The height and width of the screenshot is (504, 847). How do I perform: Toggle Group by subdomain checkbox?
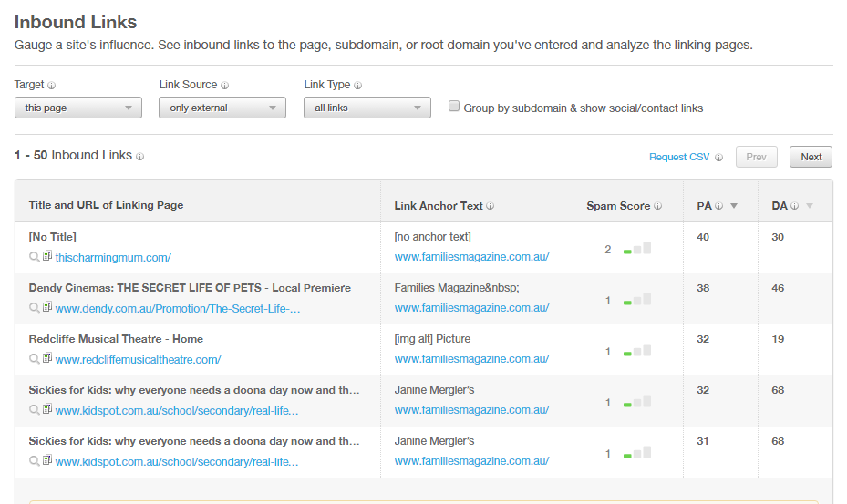tap(454, 107)
